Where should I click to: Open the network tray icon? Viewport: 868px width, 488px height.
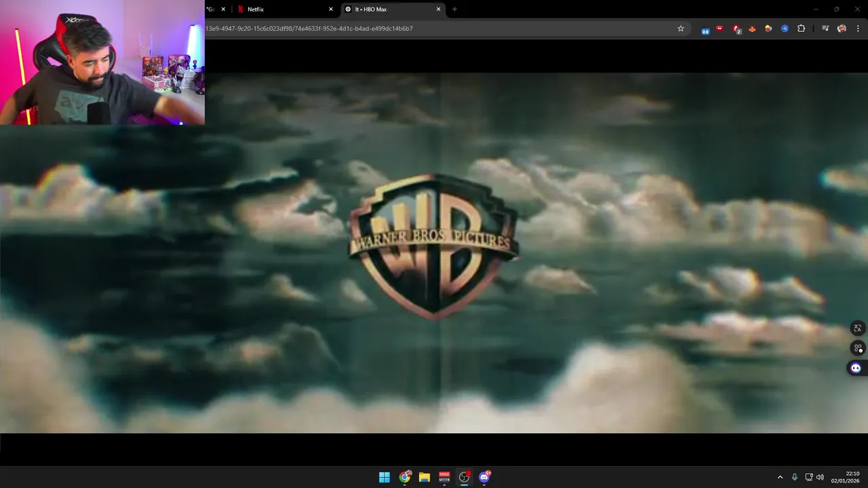(x=809, y=477)
